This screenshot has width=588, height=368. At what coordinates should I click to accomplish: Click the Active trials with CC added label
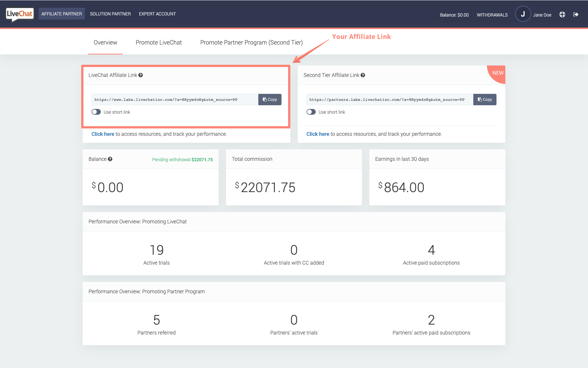tap(294, 263)
